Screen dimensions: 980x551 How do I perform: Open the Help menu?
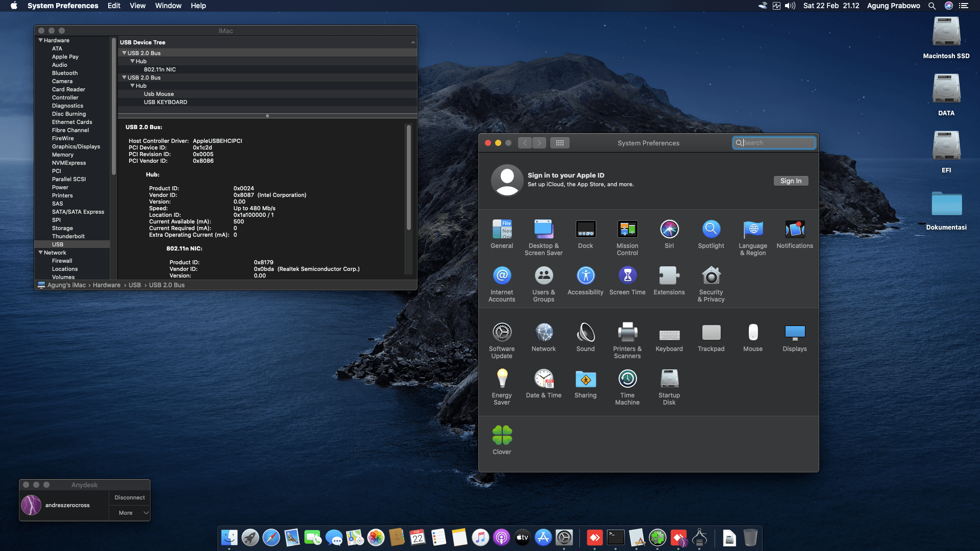tap(199, 6)
